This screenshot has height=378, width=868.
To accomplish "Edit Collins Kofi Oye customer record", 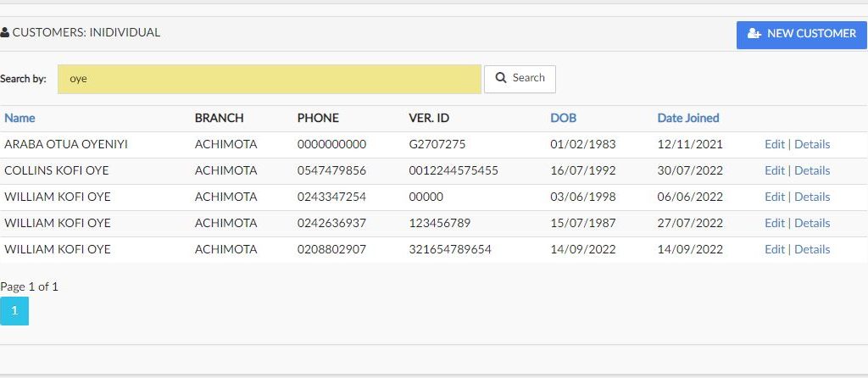I will coord(774,171).
